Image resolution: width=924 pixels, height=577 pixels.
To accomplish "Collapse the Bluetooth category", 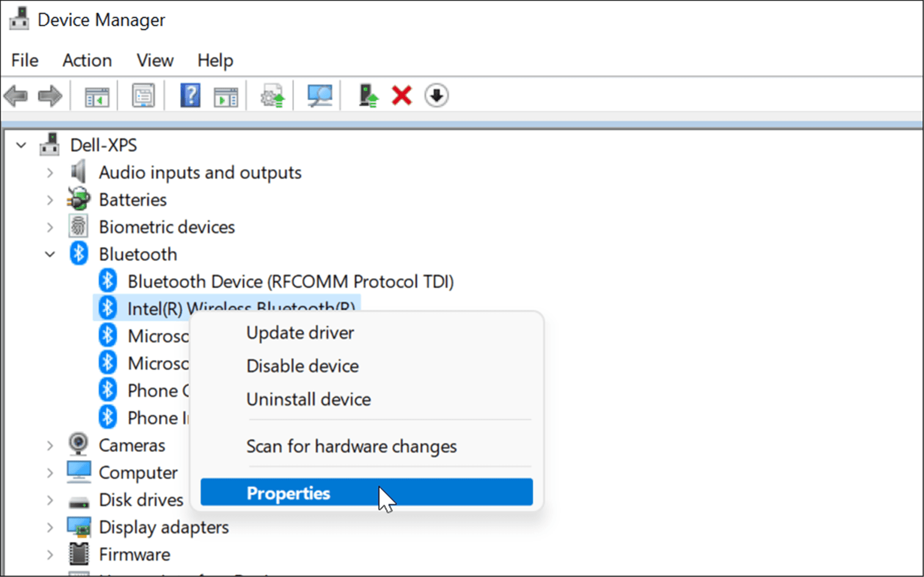I will point(50,254).
